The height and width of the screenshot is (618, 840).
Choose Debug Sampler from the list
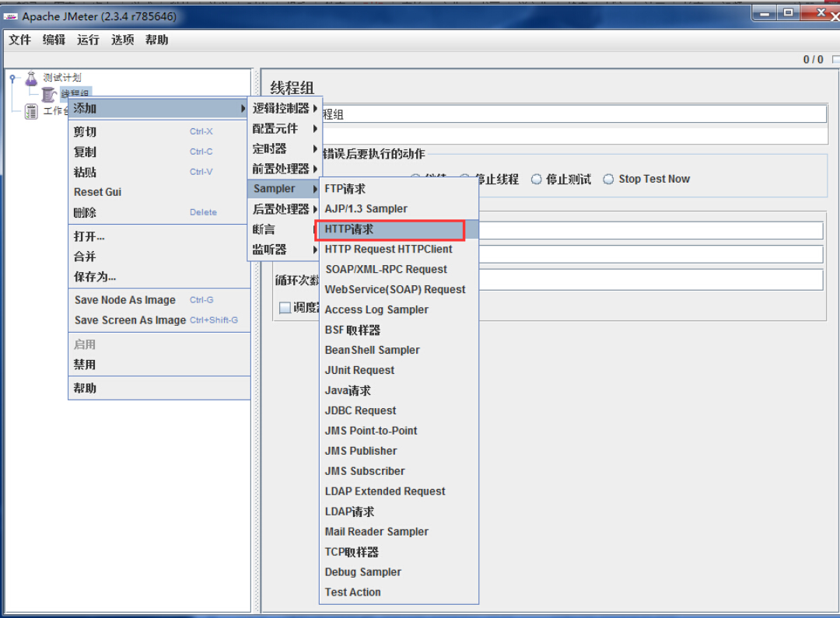coord(362,572)
